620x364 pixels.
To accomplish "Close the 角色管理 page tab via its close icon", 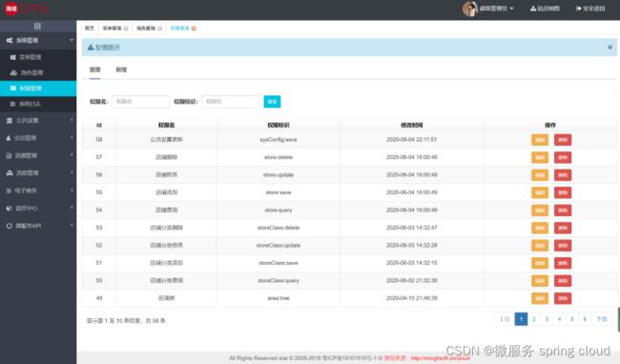I will [x=159, y=29].
